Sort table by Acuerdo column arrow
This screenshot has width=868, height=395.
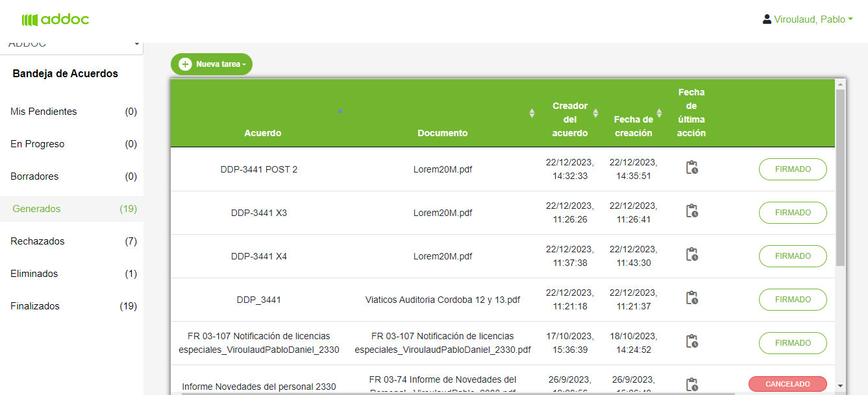pos(340,111)
